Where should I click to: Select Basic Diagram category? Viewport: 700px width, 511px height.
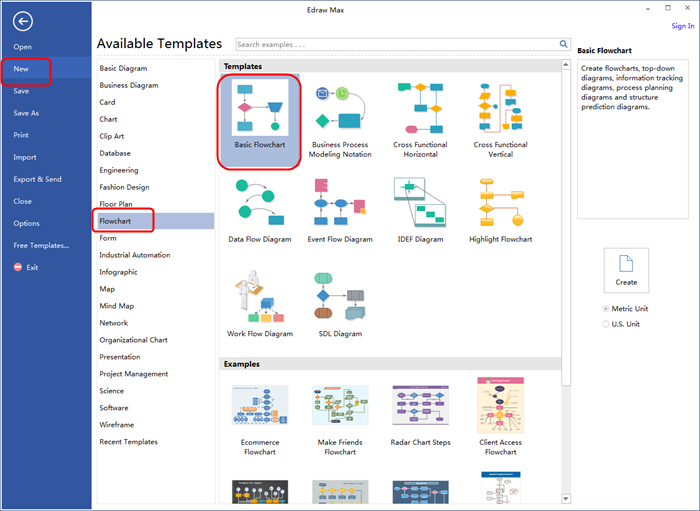pyautogui.click(x=123, y=68)
